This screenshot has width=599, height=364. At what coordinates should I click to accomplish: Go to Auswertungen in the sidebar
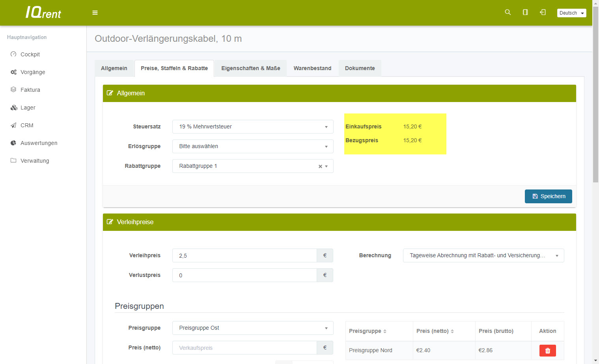pos(39,143)
